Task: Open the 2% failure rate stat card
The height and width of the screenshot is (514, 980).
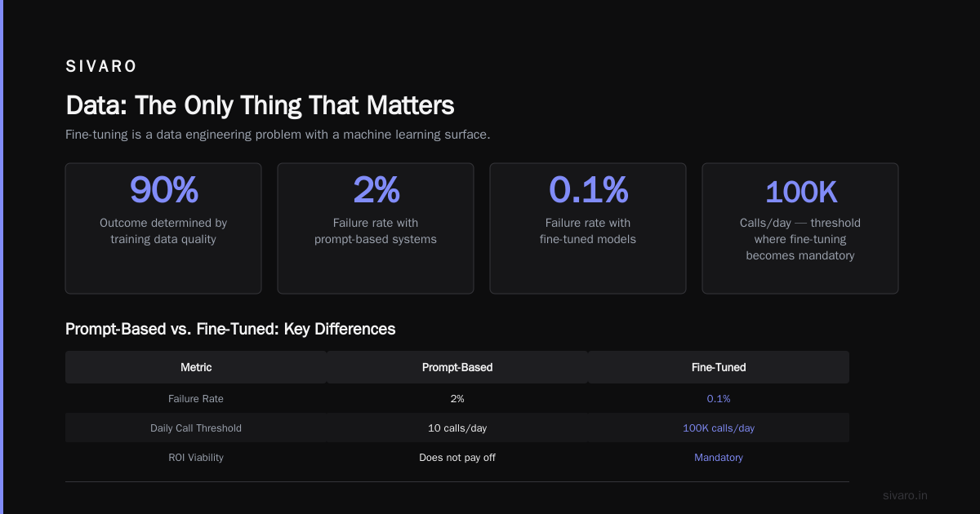Action: pos(376,228)
